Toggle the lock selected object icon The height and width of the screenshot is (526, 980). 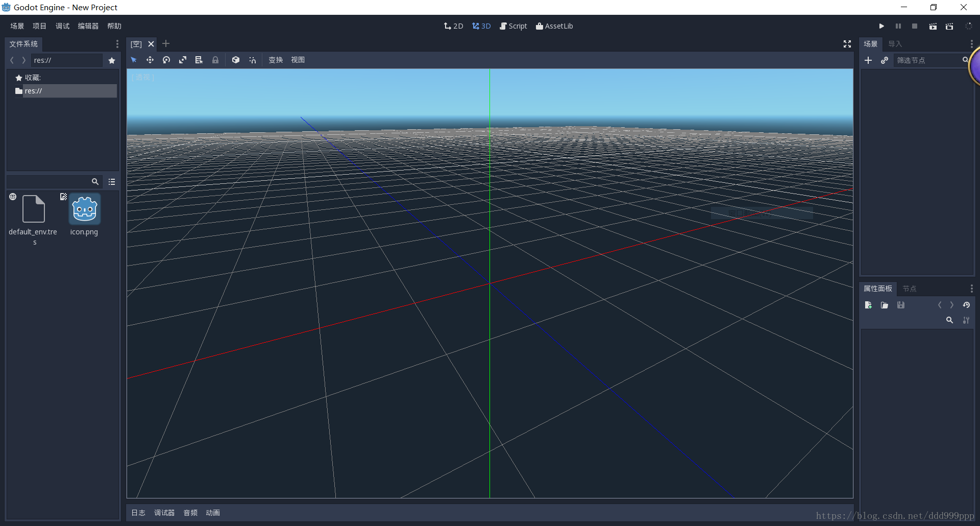215,60
